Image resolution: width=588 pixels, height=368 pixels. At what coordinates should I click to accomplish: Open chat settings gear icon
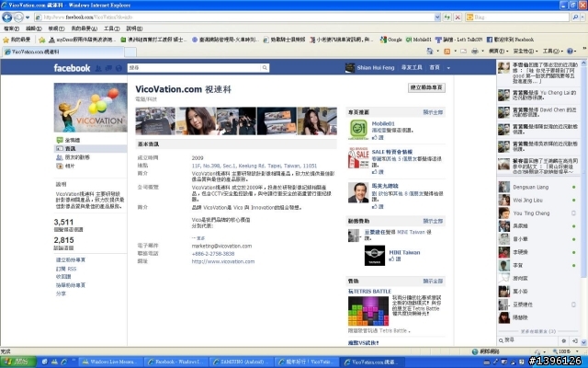click(563, 340)
